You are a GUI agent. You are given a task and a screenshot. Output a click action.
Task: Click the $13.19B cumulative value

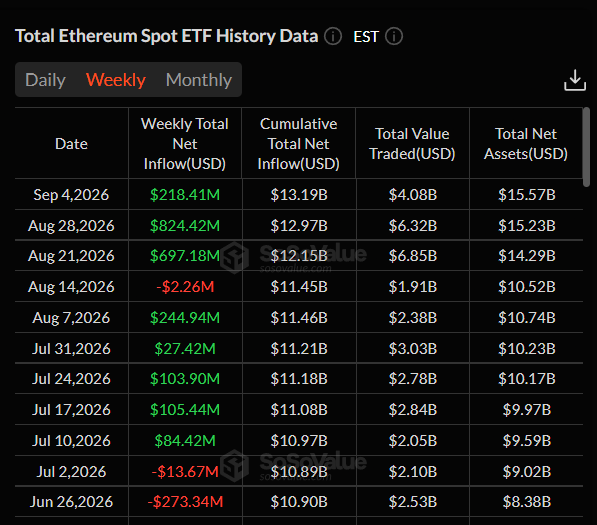pos(299,195)
